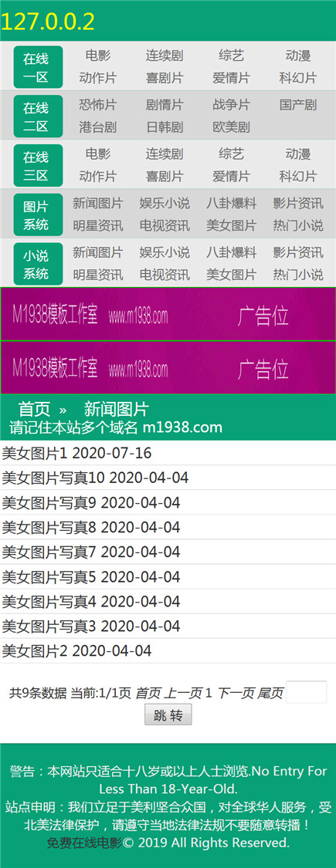The image size is (336, 868).
Task: Visit 热门小说 in the 小说系统 section
Action: click(297, 275)
